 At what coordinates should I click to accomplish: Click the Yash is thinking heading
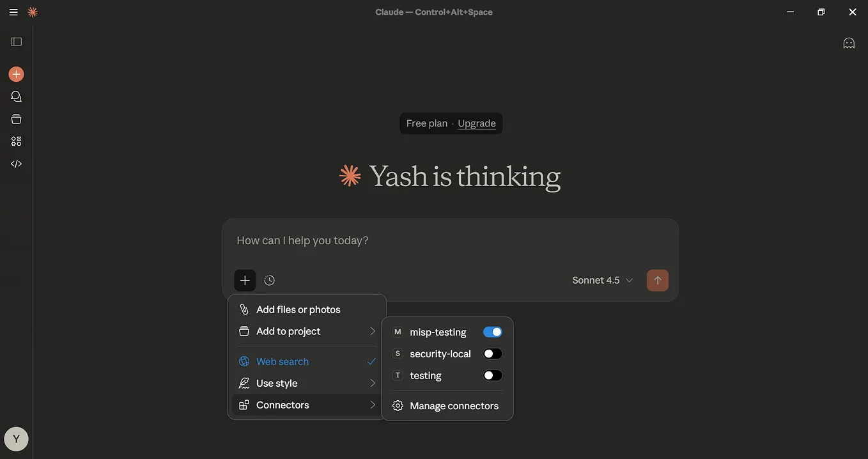pos(465,176)
